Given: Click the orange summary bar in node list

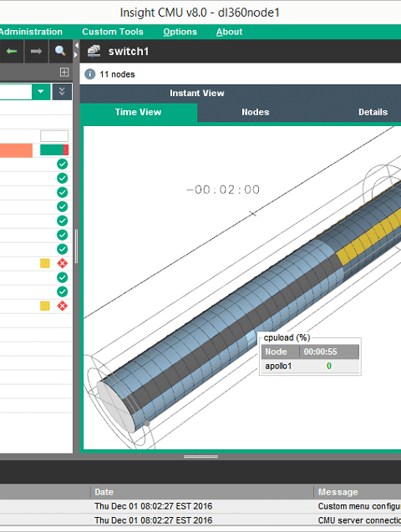Looking at the screenshot, I should (x=16, y=150).
